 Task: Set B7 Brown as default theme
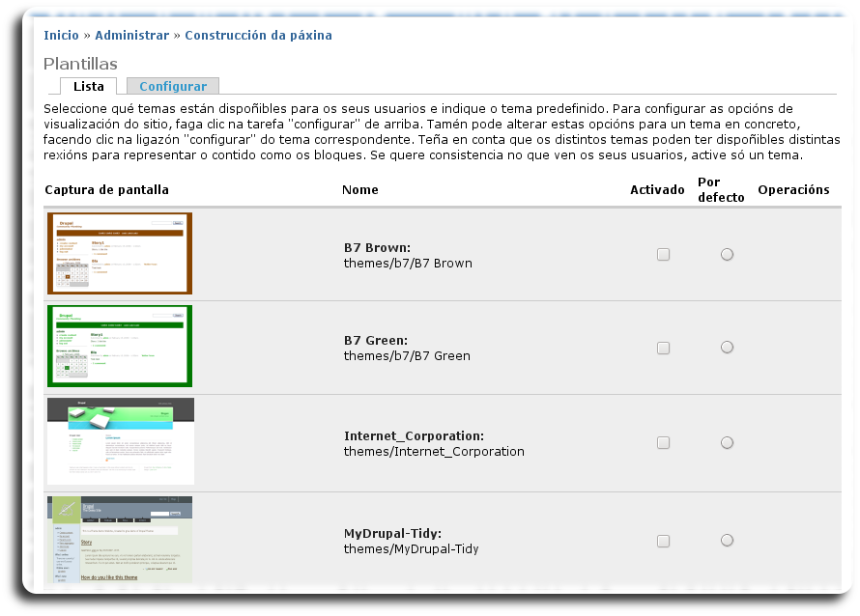point(727,255)
